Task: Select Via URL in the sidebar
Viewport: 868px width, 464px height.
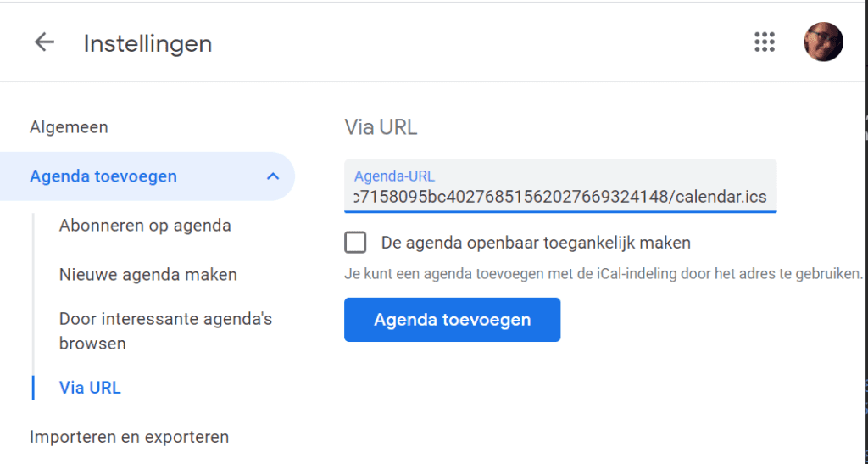Action: [90, 388]
